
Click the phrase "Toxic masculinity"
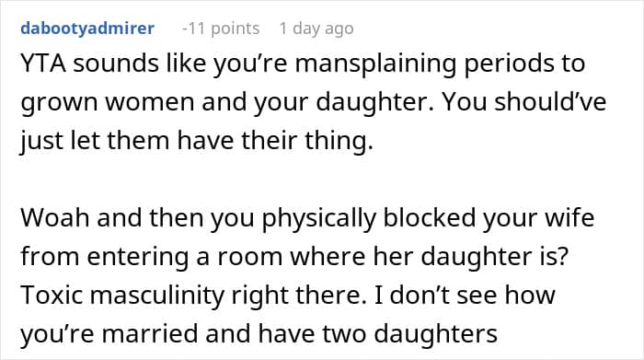click(122, 296)
